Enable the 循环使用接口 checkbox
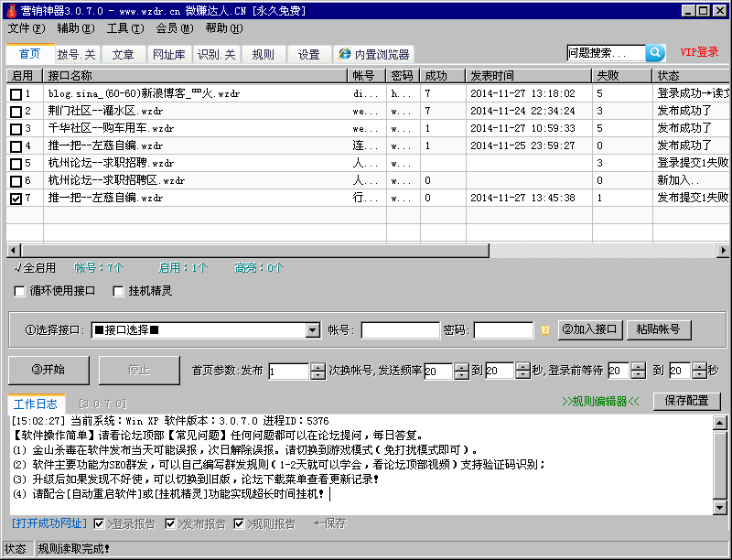Screen dimensions: 732x560 [19, 292]
